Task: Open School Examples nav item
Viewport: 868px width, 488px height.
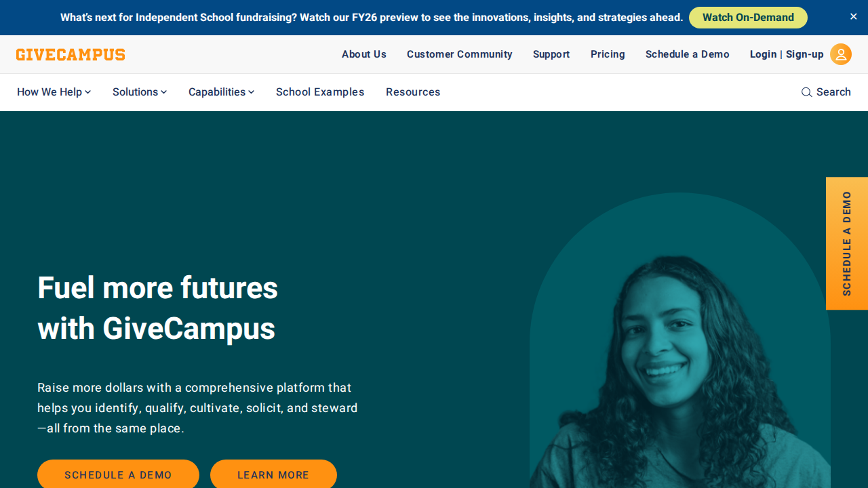Action: click(x=320, y=92)
